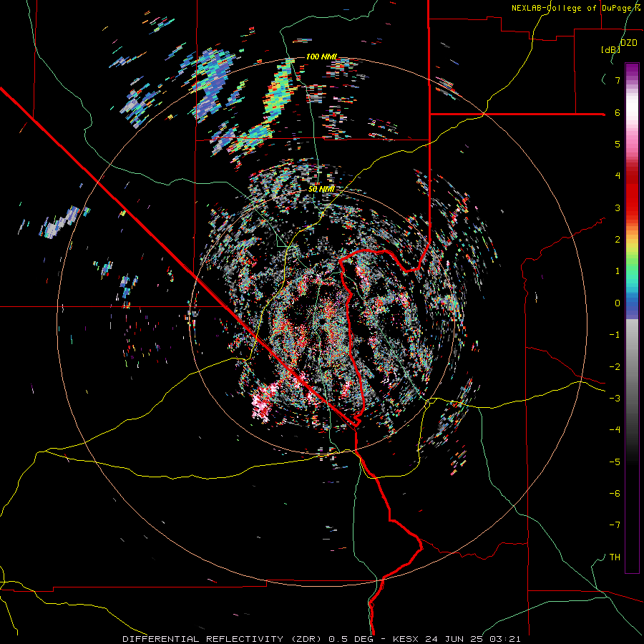644x644 pixels.
Task: Click the -5 value on color scale
Action: pos(615,462)
